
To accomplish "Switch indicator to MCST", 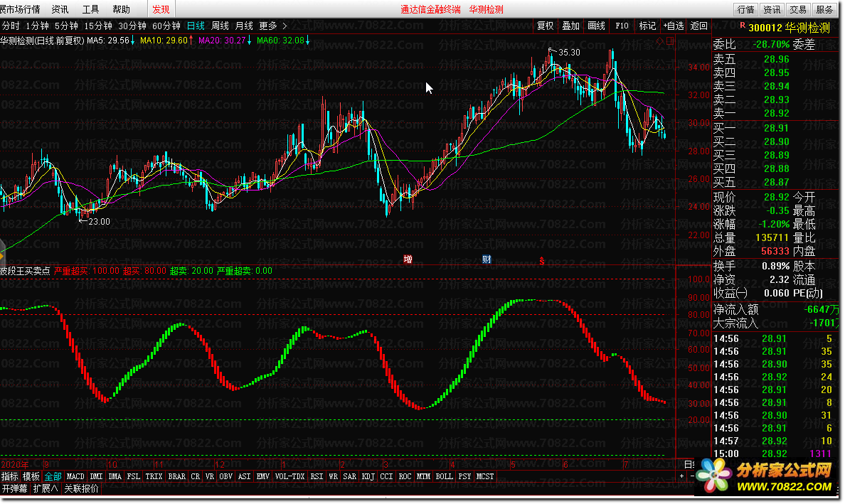I will tap(484, 476).
